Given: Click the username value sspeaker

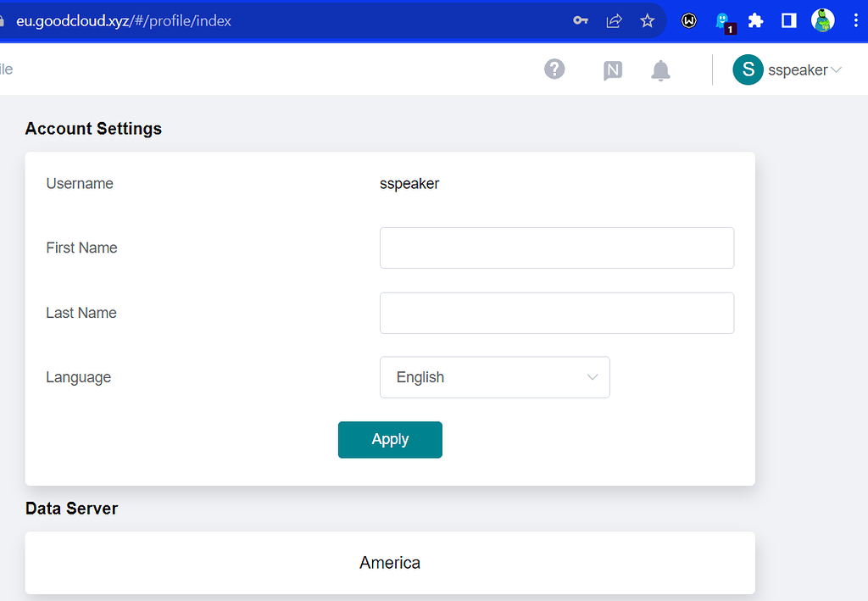Looking at the screenshot, I should 409,184.
